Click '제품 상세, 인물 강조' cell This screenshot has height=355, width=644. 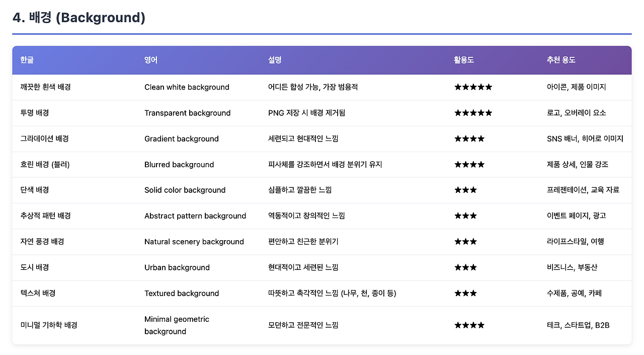578,165
